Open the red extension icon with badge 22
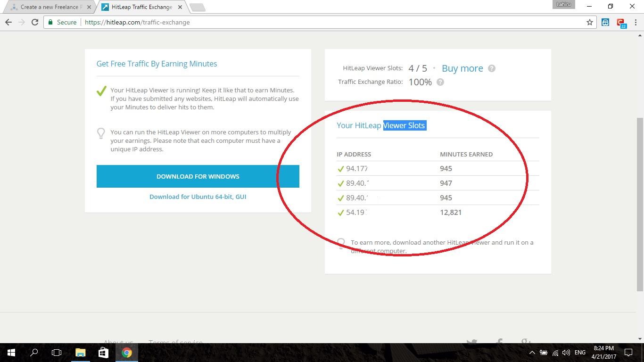 [x=620, y=22]
